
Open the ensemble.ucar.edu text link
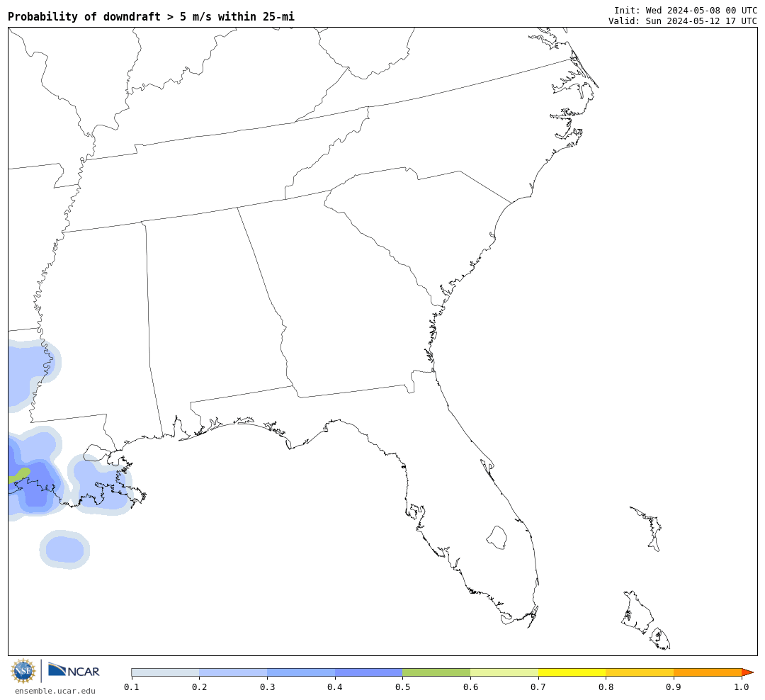pyautogui.click(x=55, y=691)
